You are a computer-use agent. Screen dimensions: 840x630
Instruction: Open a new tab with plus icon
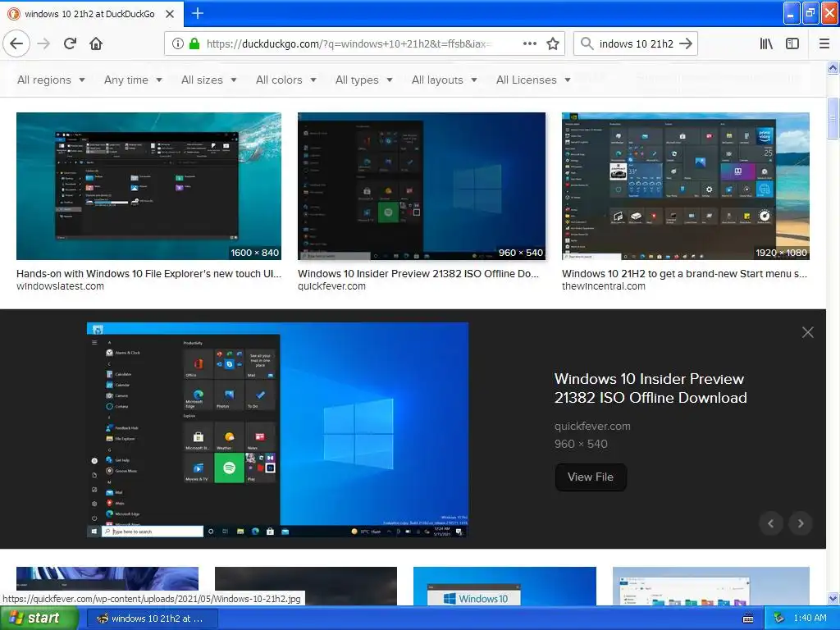[198, 13]
